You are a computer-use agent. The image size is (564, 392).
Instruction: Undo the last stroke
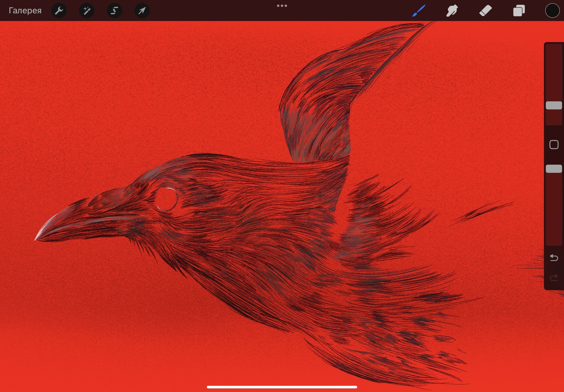pyautogui.click(x=554, y=258)
